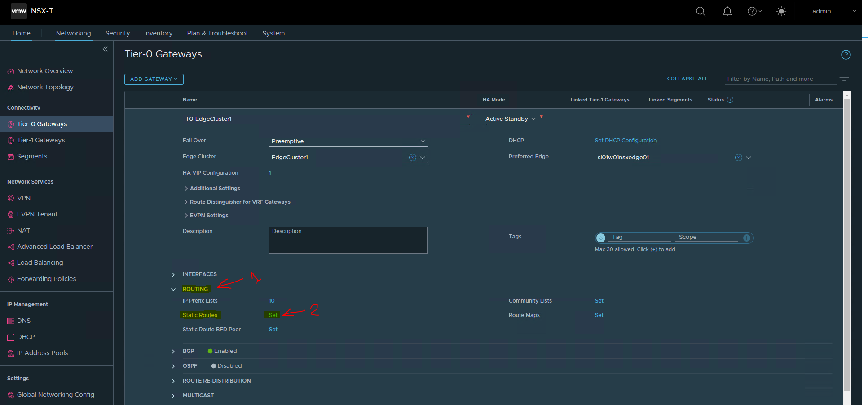
Task: Open the Fail Over Preemptive dropdown
Action: coord(348,141)
